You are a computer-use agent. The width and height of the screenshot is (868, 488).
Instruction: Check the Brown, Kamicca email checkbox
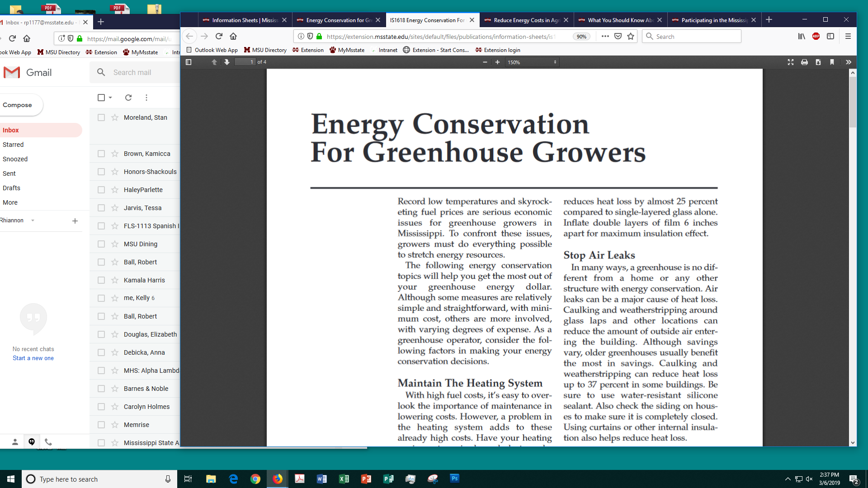point(101,154)
